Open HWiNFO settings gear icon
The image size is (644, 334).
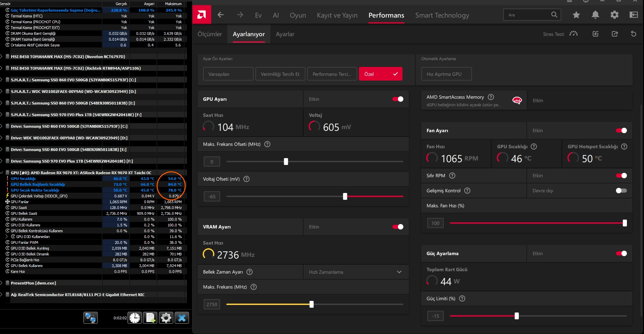166,318
